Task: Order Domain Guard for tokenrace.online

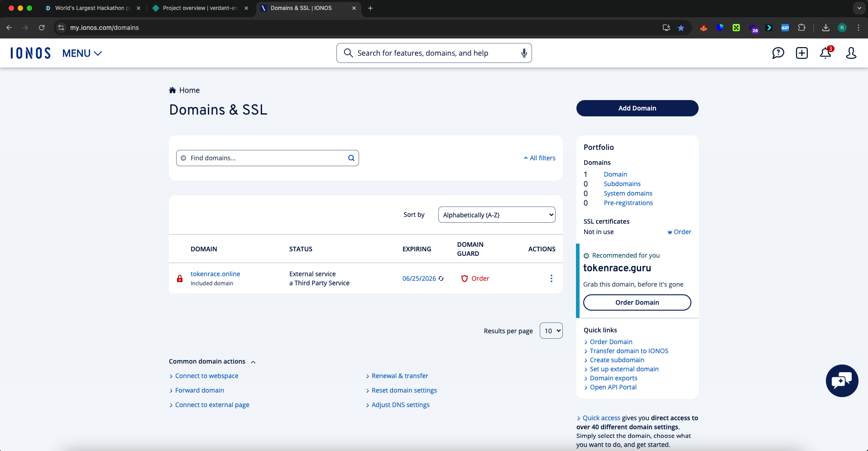Action: coord(475,278)
